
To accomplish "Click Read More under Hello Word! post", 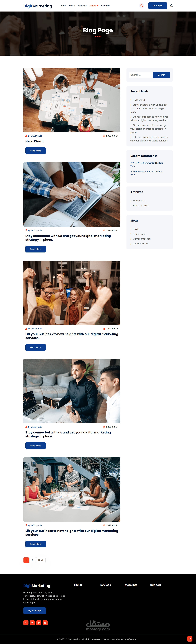I will coord(36,151).
